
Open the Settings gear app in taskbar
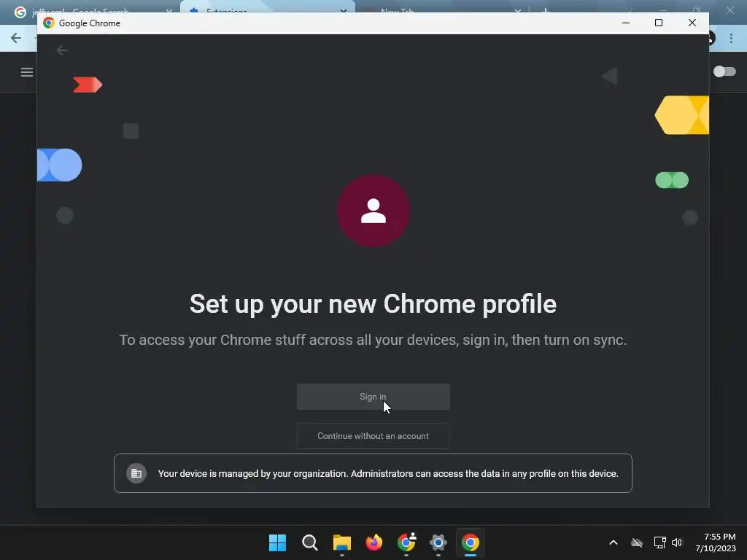click(x=438, y=542)
